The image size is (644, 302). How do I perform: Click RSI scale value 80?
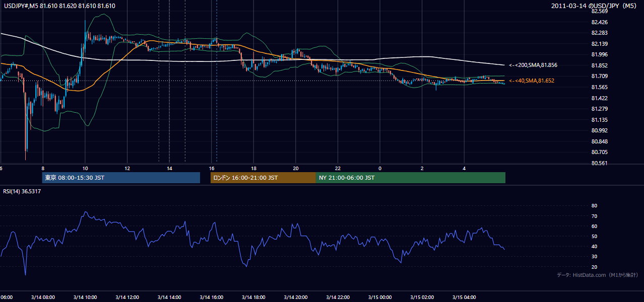pyautogui.click(x=594, y=206)
